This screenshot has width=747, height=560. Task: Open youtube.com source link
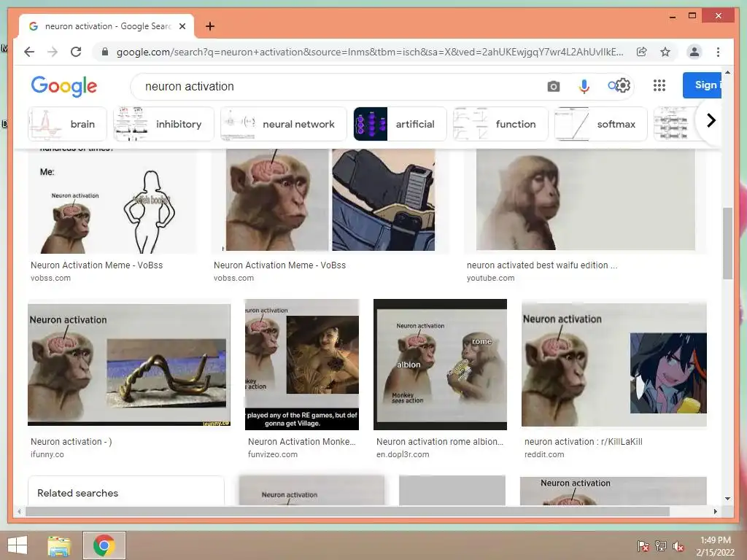pyautogui.click(x=490, y=278)
